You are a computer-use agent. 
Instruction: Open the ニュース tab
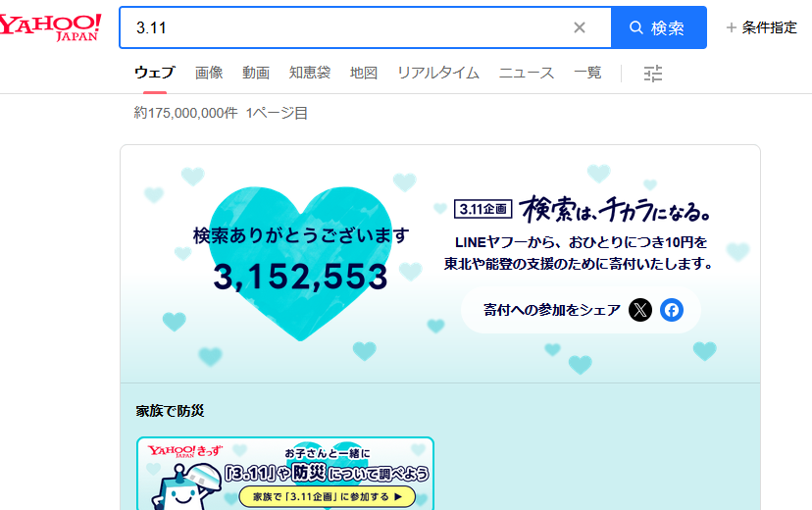527,73
